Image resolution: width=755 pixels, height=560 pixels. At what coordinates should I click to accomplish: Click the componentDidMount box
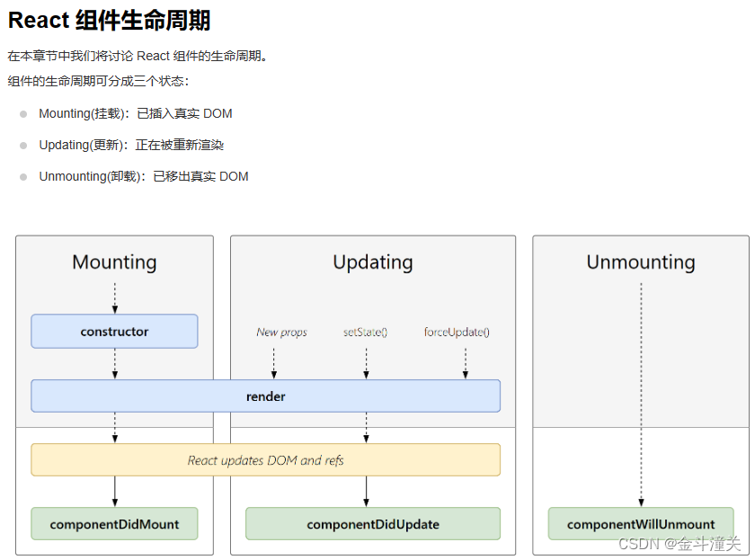tap(114, 523)
